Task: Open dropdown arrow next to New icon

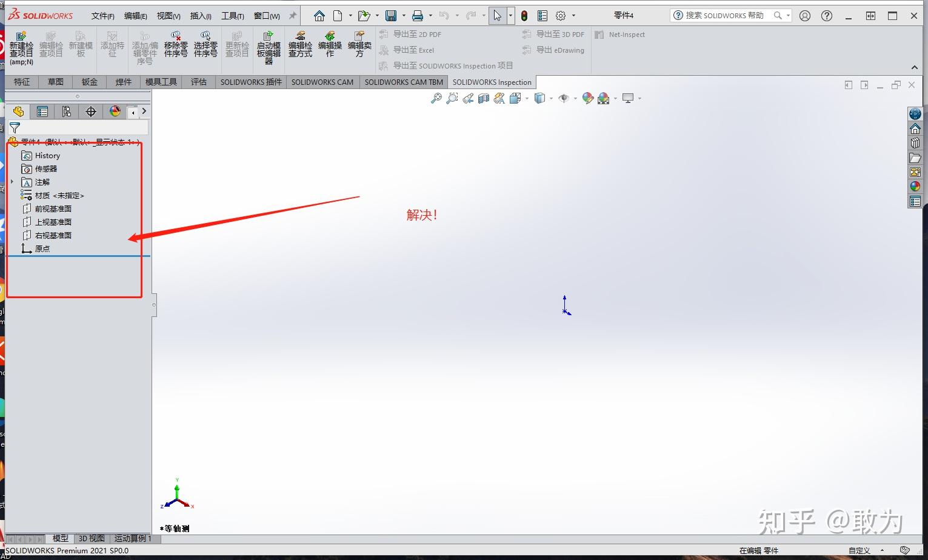Action: 350,16
